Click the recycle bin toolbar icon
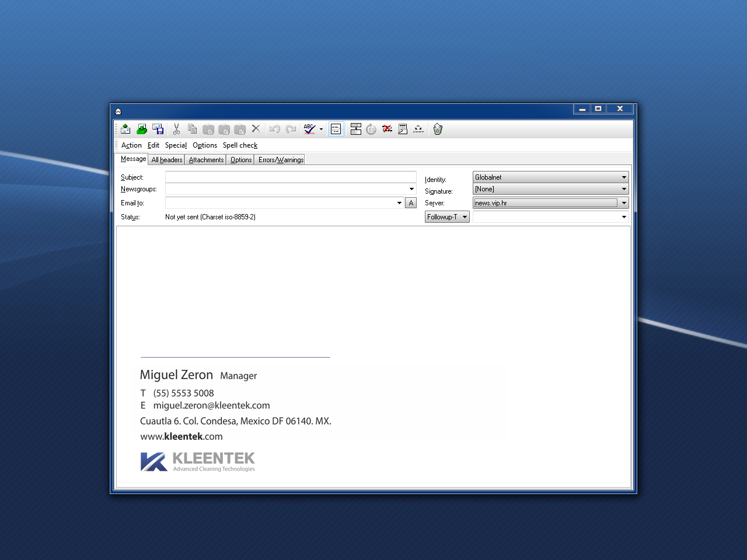 438,129
